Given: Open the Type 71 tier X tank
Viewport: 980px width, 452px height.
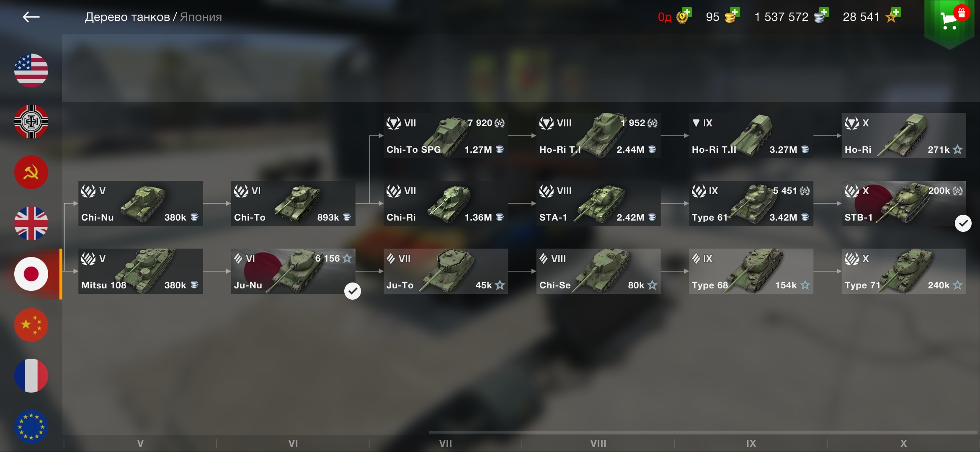Looking at the screenshot, I should (904, 271).
